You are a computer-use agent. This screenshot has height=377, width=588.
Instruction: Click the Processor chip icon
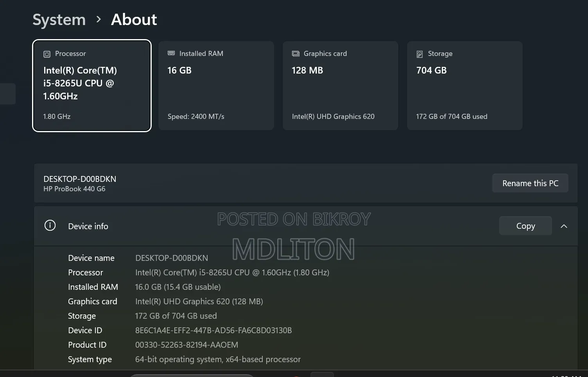pos(47,54)
